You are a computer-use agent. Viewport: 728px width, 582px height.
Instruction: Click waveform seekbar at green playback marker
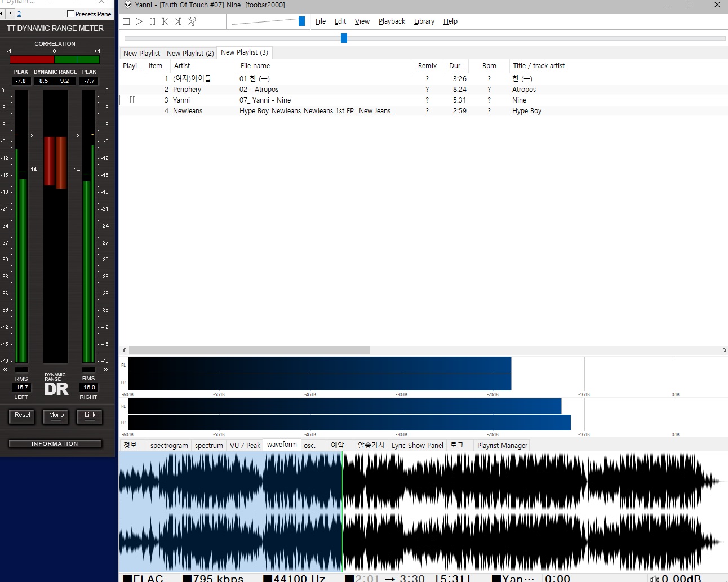[343, 512]
